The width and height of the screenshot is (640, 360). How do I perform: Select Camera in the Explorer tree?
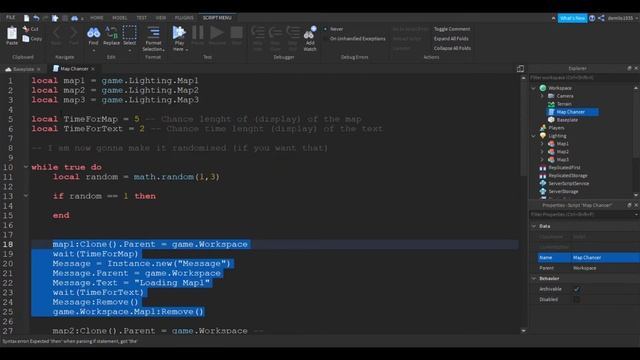564,96
